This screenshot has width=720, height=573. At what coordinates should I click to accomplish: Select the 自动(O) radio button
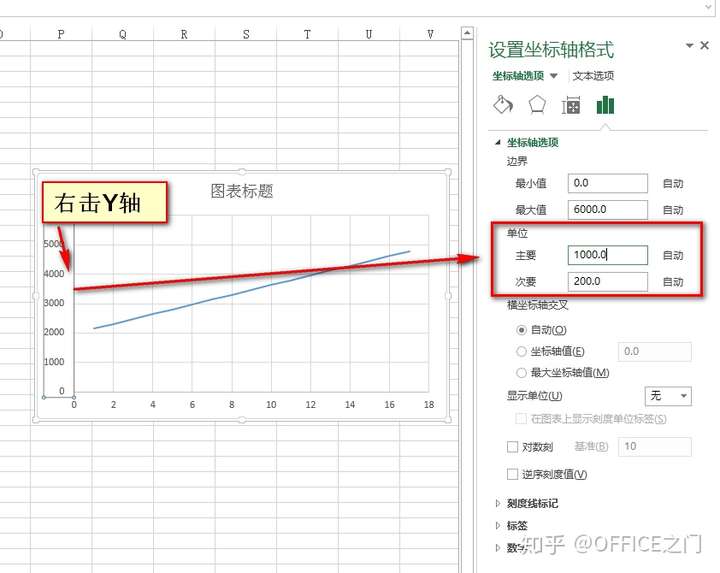tap(521, 330)
